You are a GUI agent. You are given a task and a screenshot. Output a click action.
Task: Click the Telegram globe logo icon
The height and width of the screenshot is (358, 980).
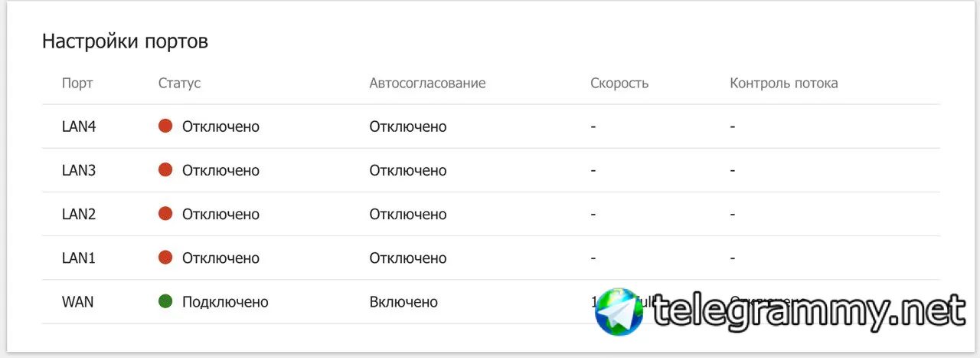point(619,312)
